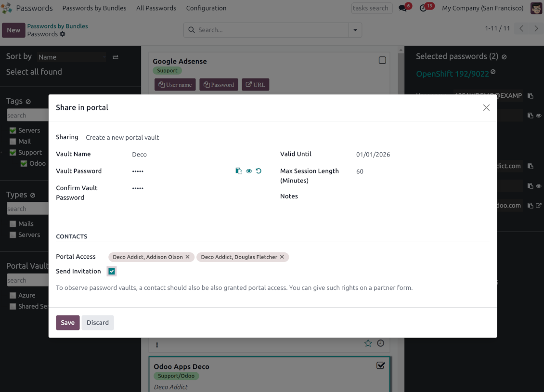Open activities clock icon with 13 badge

pos(423,8)
